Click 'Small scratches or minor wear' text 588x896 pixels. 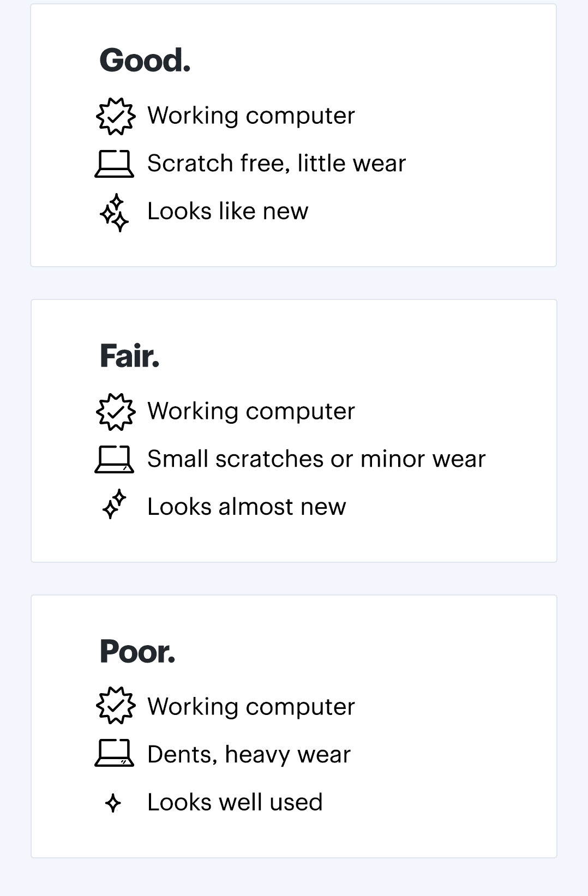click(x=316, y=459)
